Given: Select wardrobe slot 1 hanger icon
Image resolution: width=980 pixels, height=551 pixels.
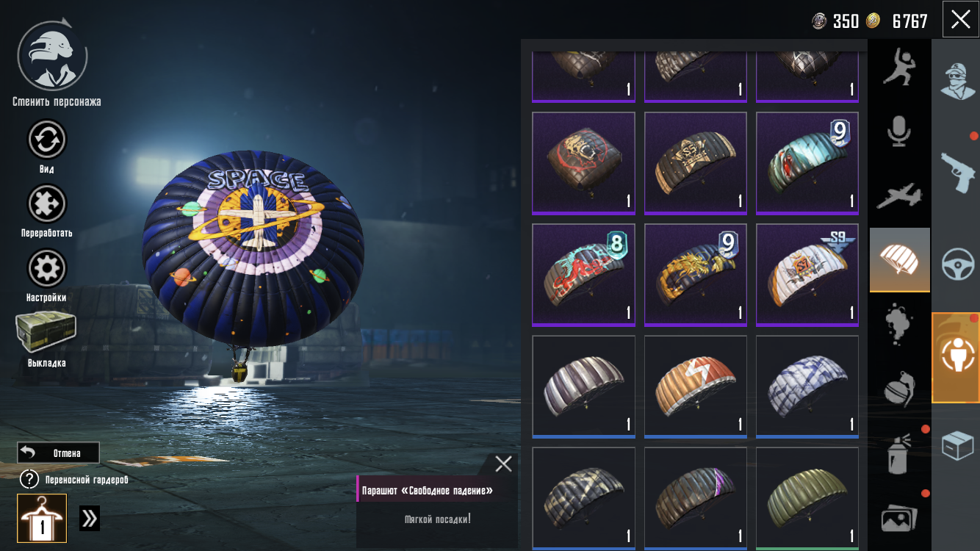Looking at the screenshot, I should 42,518.
